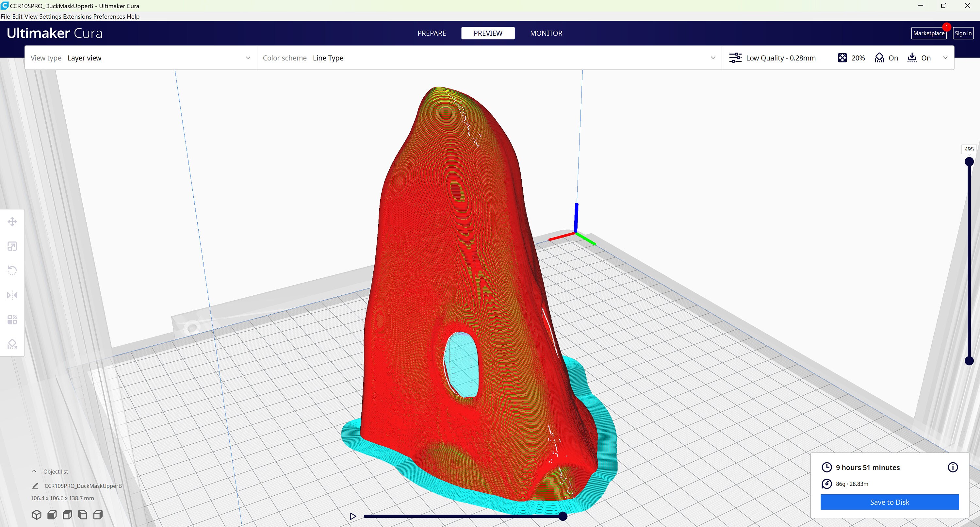Viewport: 980px width, 527px height.
Task: Click the Save to Disk button
Action: pos(889,502)
